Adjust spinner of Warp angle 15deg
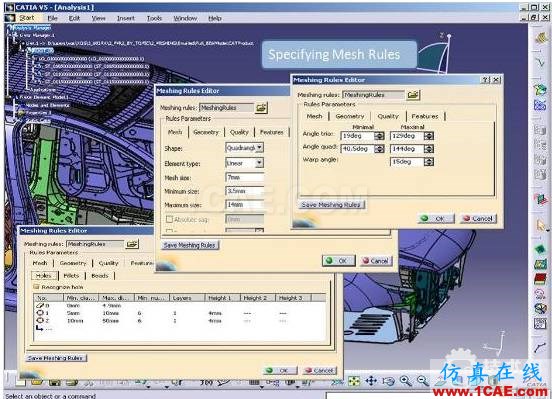The height and width of the screenshot is (399, 552). click(x=428, y=162)
